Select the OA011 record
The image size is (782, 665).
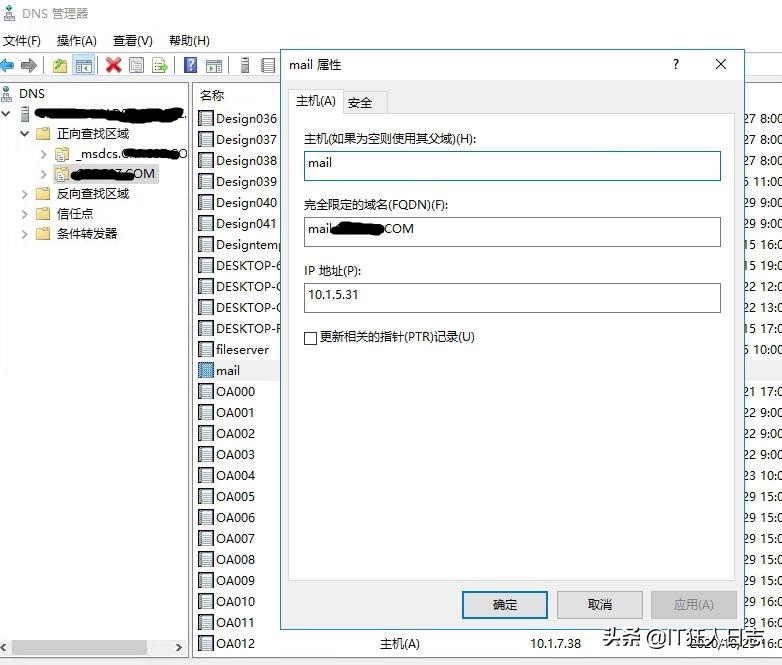tap(227, 622)
